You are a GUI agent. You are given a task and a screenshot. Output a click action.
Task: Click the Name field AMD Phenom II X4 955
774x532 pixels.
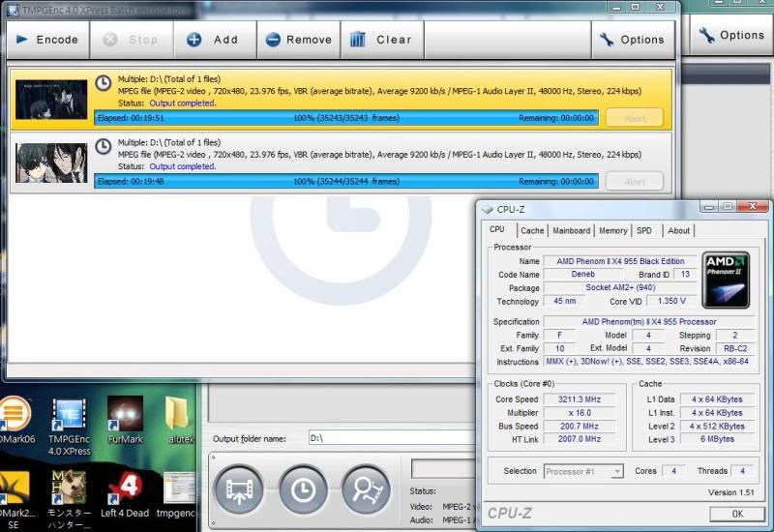point(620,261)
